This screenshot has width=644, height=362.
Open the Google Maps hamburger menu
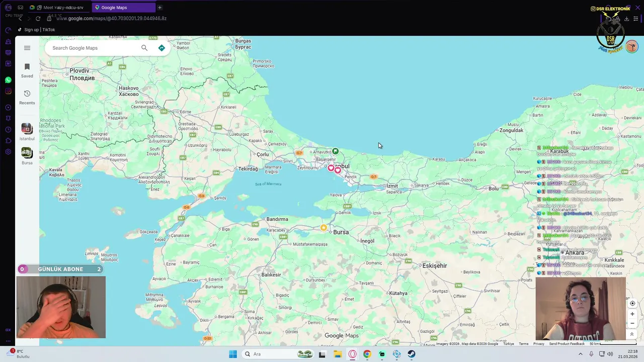[27, 48]
